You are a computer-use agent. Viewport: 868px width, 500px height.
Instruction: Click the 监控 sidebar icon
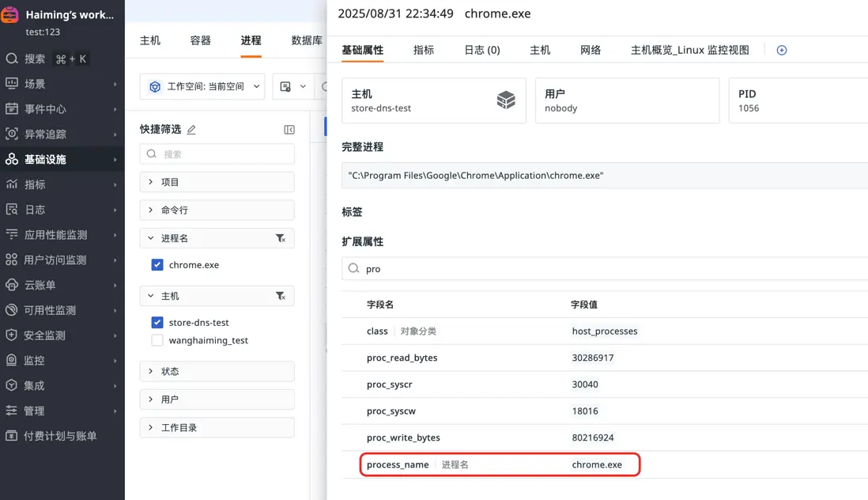(12, 360)
